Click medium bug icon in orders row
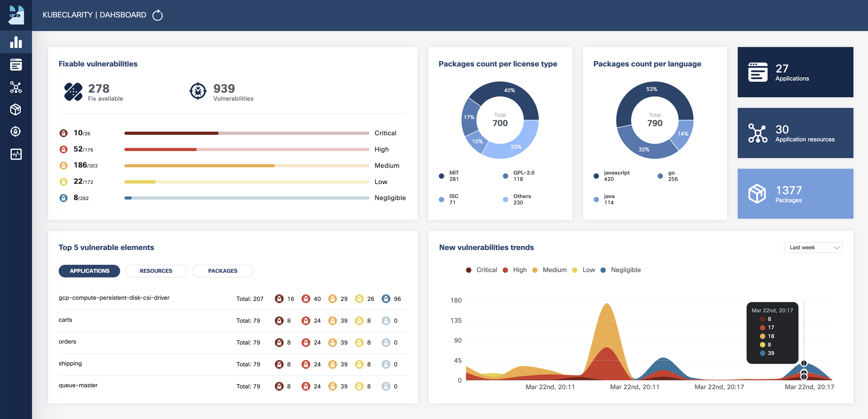The height and width of the screenshot is (419, 868). [333, 343]
